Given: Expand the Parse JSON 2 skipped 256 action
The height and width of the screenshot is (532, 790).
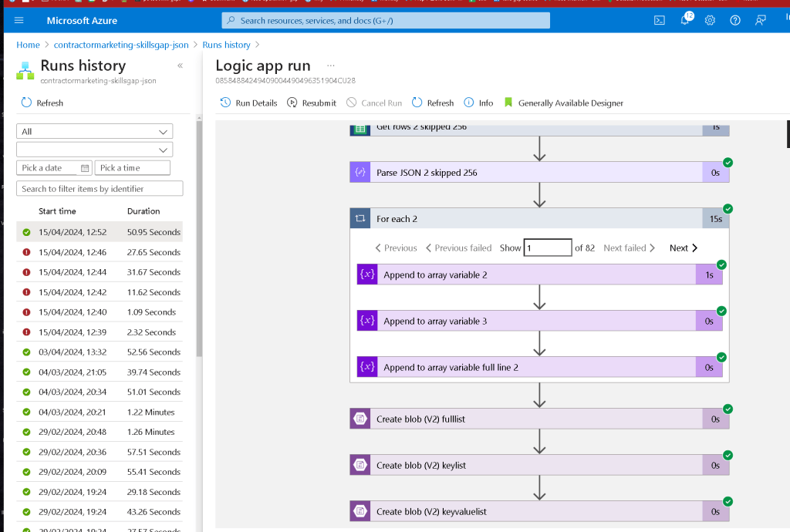Looking at the screenshot, I should pyautogui.click(x=539, y=173).
